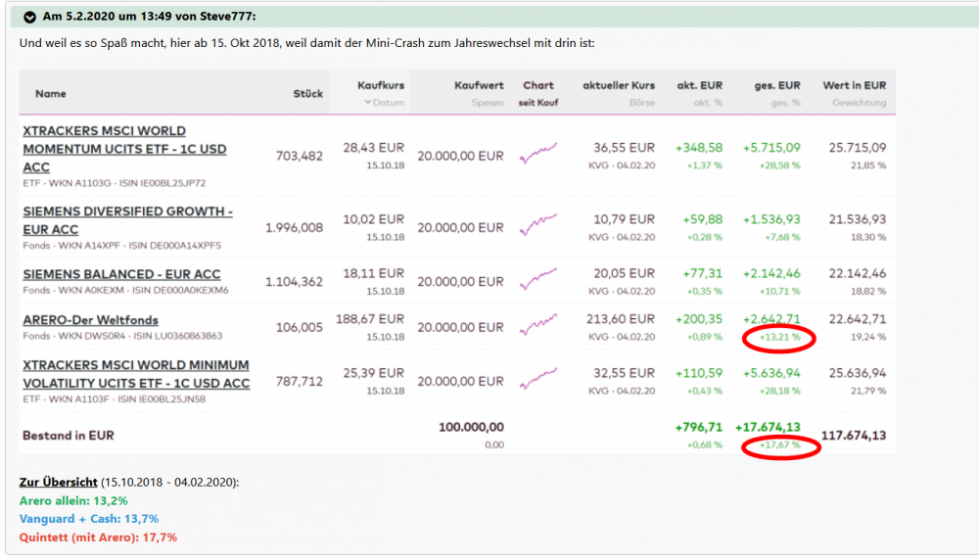Open ARERO-Der Weltfonds link
Viewport: 979px width, 560px height.
[90, 319]
